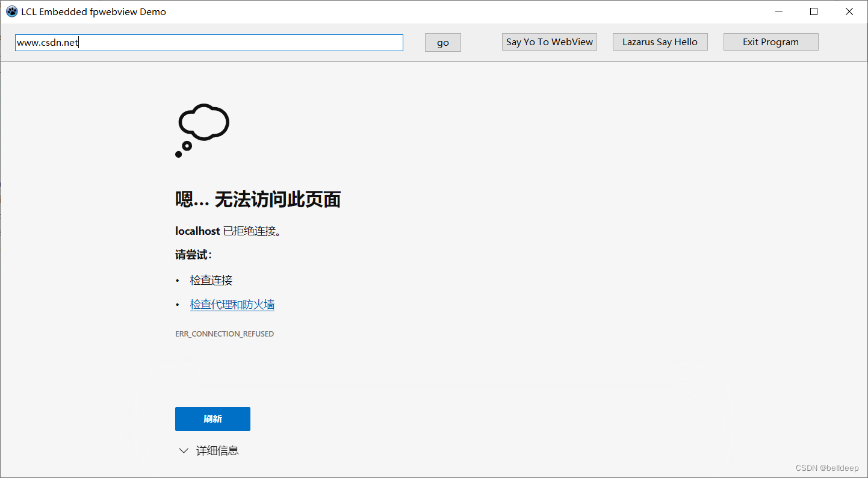Click the thought bubble error icon
This screenshot has width=868, height=478.
pos(202,131)
